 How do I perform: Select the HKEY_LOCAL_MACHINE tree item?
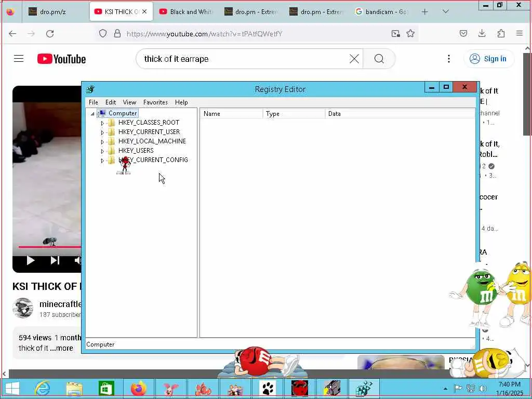(x=152, y=141)
